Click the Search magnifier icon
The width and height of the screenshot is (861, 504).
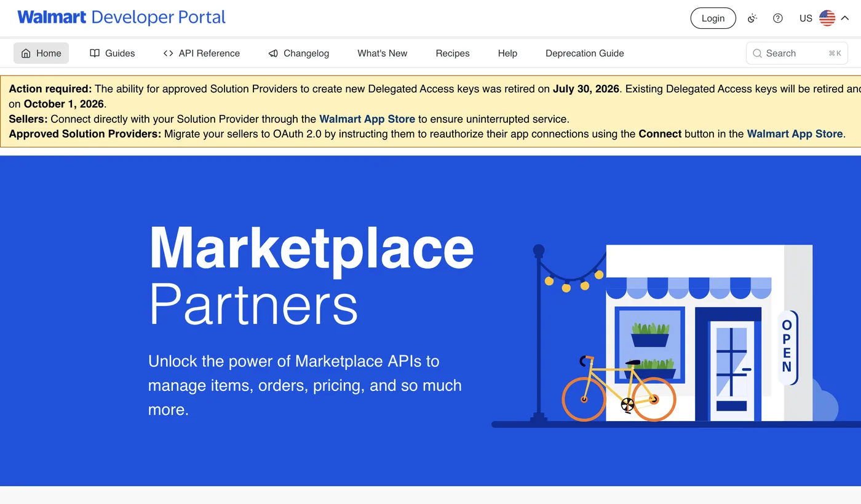tap(758, 53)
